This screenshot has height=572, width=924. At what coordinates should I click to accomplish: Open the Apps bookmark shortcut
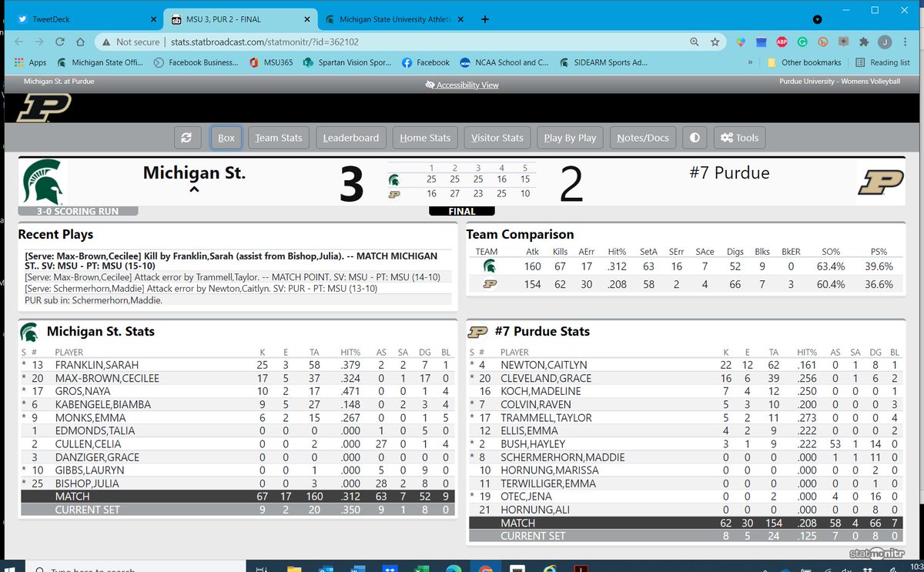click(x=30, y=62)
